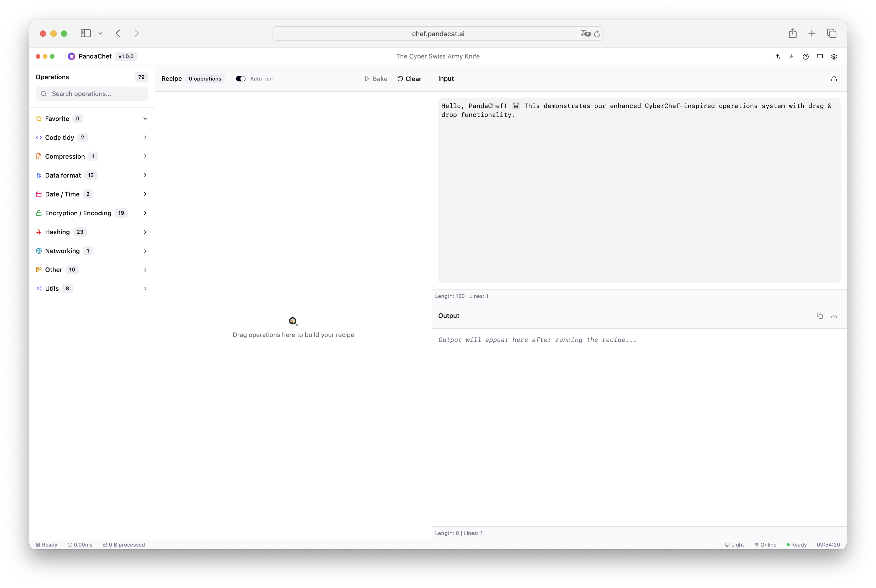Click the Other category image icon
Screen dimensions: 876x588
coord(39,270)
